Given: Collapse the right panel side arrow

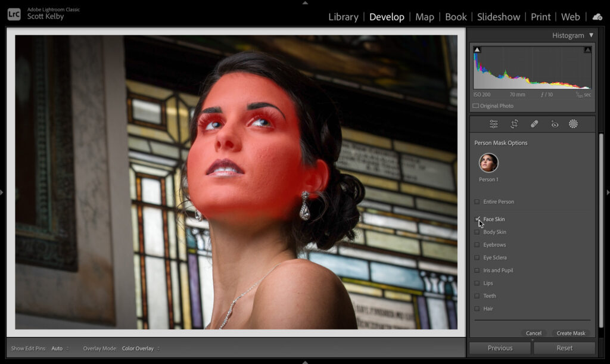Looking at the screenshot, I should (x=608, y=192).
